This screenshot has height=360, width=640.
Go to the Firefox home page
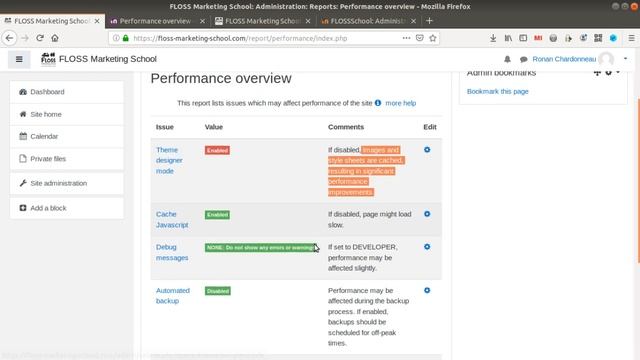(55, 38)
